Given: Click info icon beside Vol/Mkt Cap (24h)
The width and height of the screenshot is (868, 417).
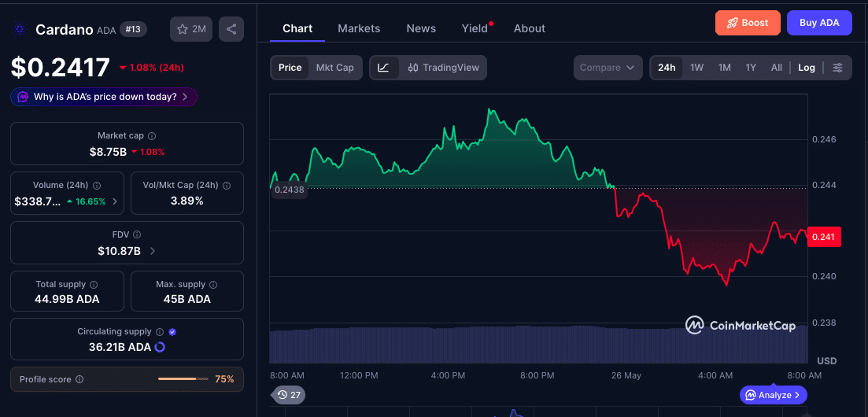Looking at the screenshot, I should click(x=227, y=186).
